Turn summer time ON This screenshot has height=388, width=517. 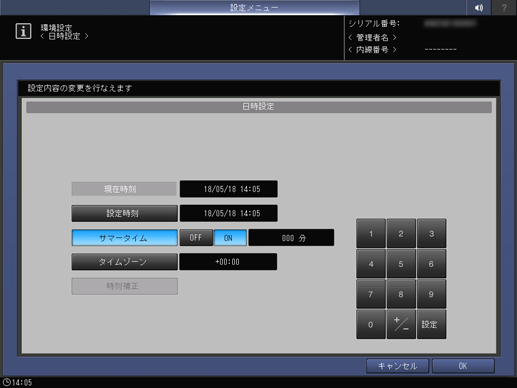click(230, 238)
